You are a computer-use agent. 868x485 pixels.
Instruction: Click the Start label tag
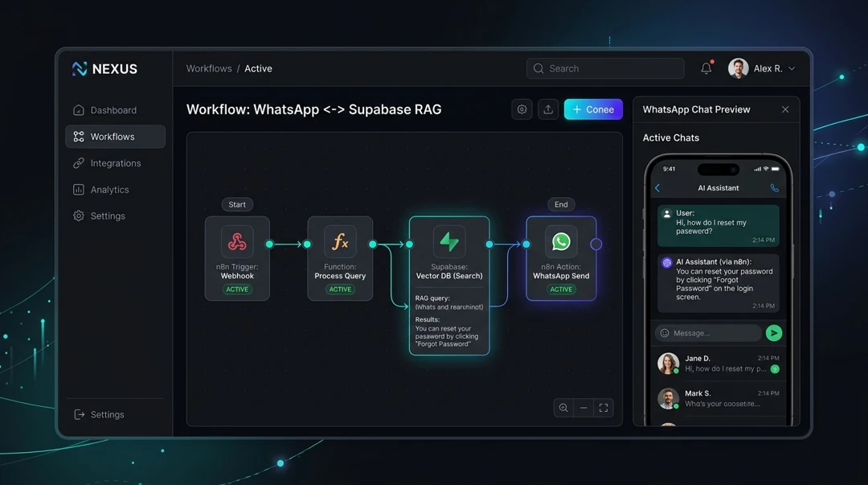(237, 204)
